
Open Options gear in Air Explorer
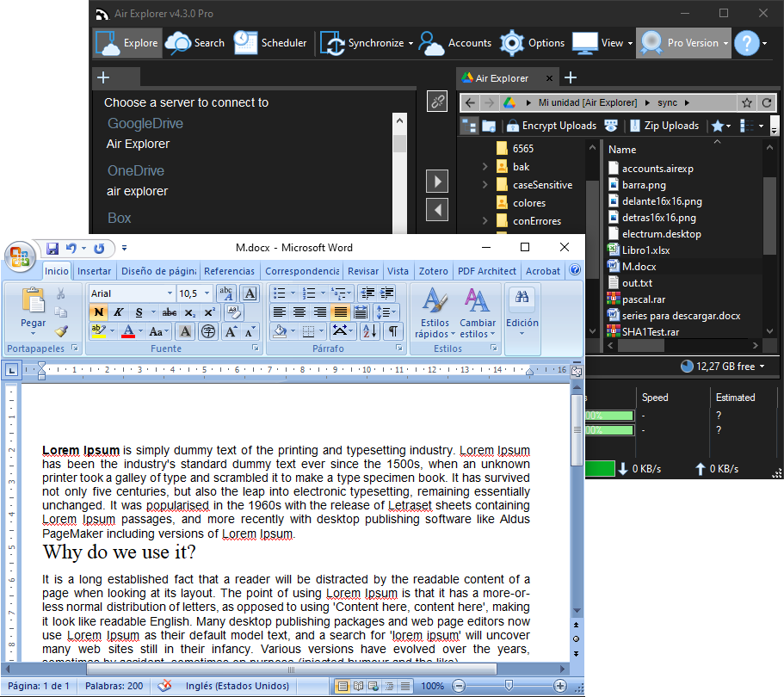pyautogui.click(x=533, y=43)
